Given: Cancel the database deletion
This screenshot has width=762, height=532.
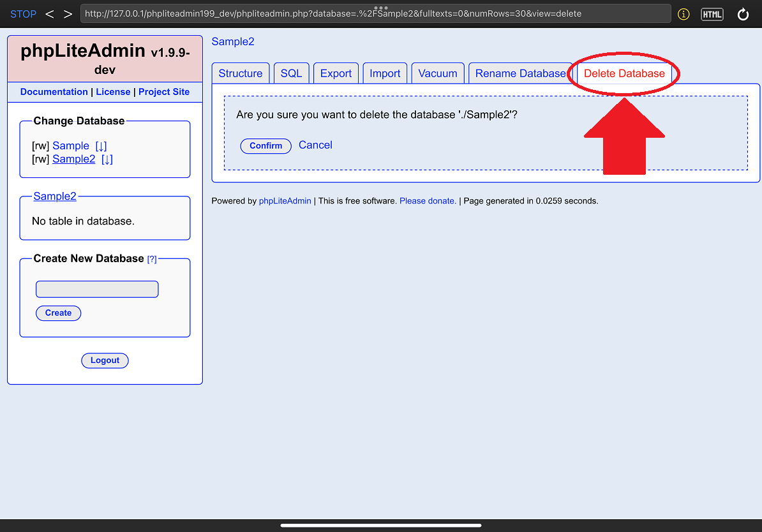Looking at the screenshot, I should click(315, 145).
